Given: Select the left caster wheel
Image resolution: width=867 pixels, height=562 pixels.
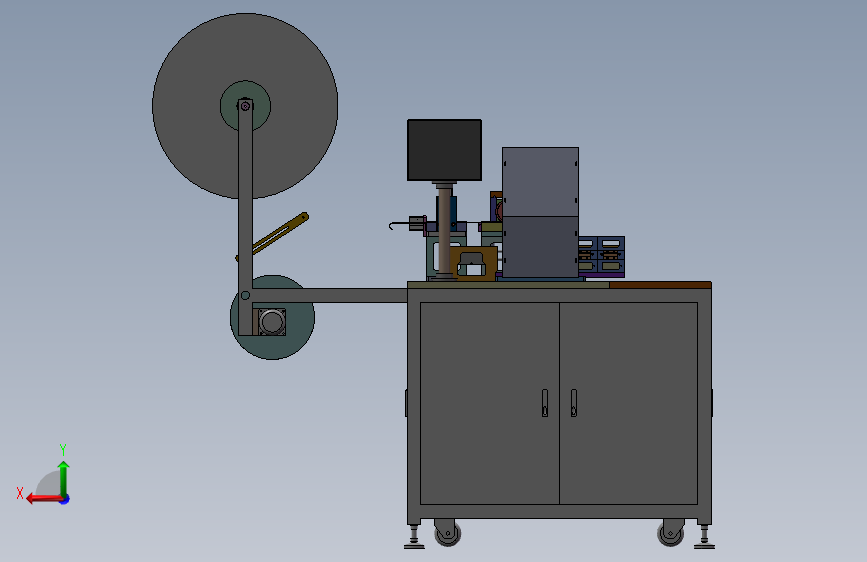Looking at the screenshot, I should pyautogui.click(x=447, y=533).
